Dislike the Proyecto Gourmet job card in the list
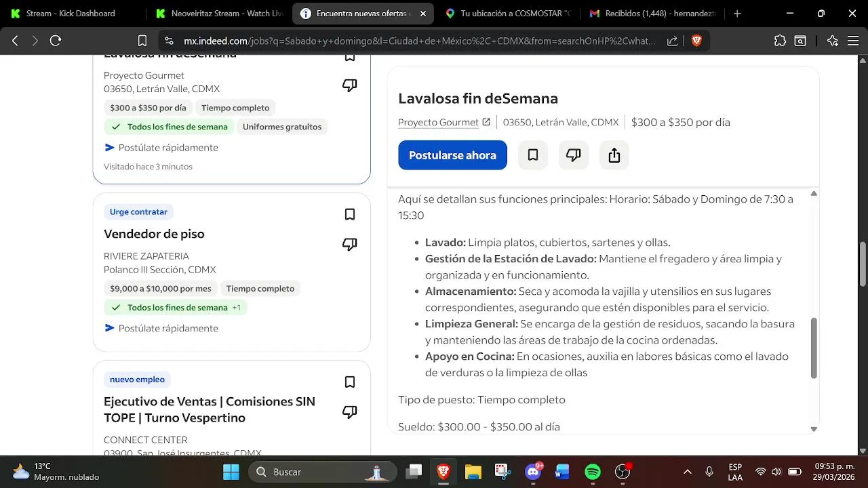This screenshot has height=488, width=868. 350,85
